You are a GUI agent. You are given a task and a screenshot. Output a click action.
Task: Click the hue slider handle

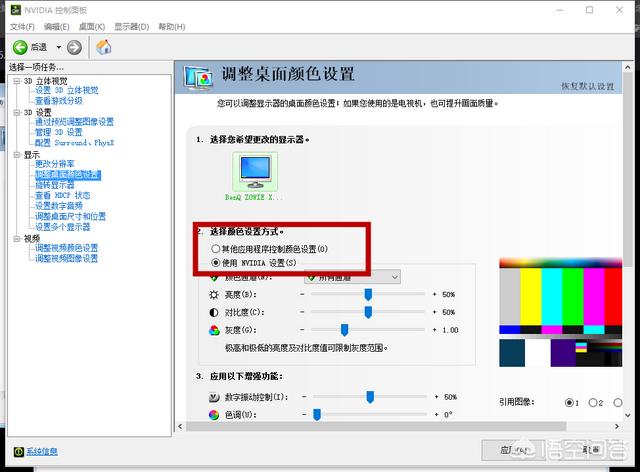(317, 415)
